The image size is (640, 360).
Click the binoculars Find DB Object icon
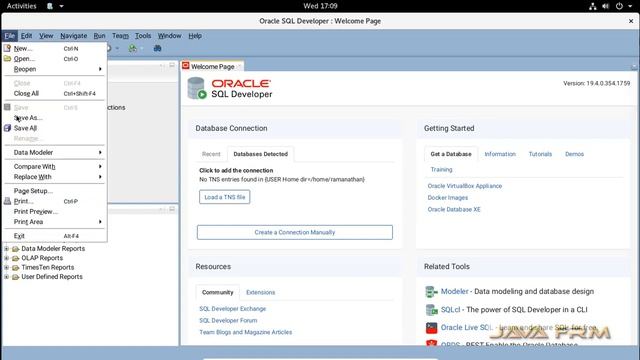157,48
